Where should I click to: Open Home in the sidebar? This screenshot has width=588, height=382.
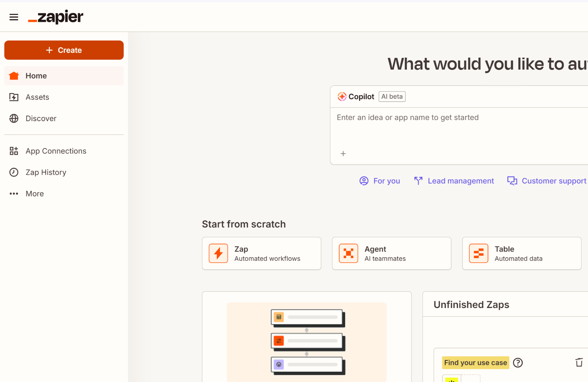(36, 76)
